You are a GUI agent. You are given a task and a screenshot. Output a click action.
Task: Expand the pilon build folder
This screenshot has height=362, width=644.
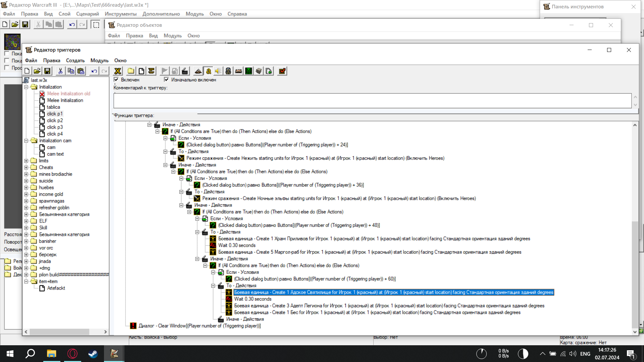pyautogui.click(x=26, y=275)
